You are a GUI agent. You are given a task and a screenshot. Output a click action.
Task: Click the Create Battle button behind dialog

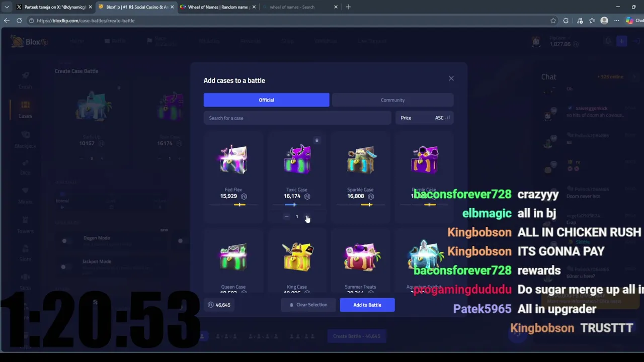click(357, 336)
